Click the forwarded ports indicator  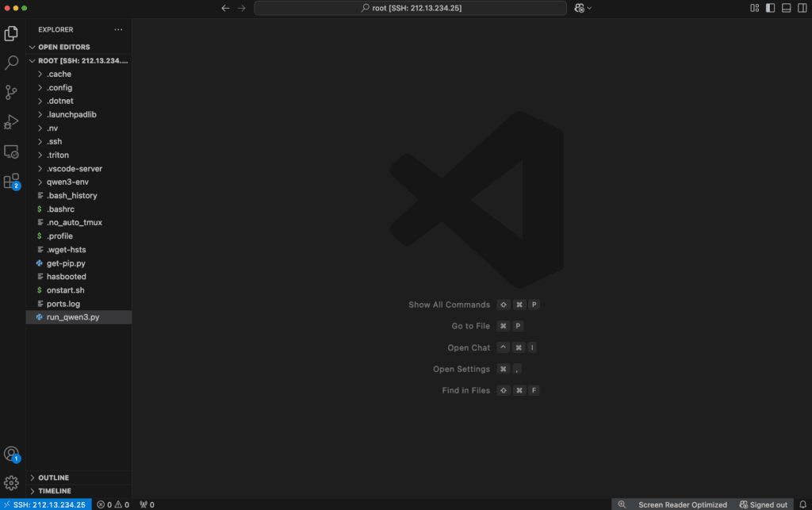tap(147, 504)
